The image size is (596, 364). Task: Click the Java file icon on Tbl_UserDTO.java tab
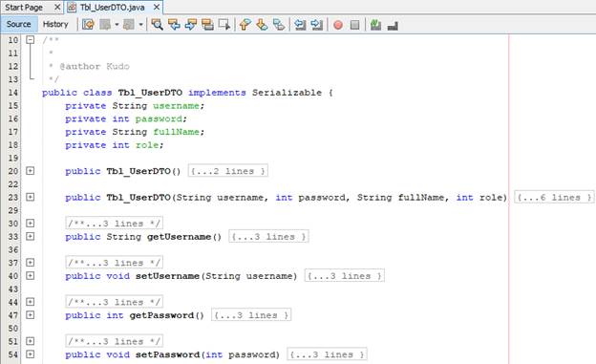click(72, 7)
